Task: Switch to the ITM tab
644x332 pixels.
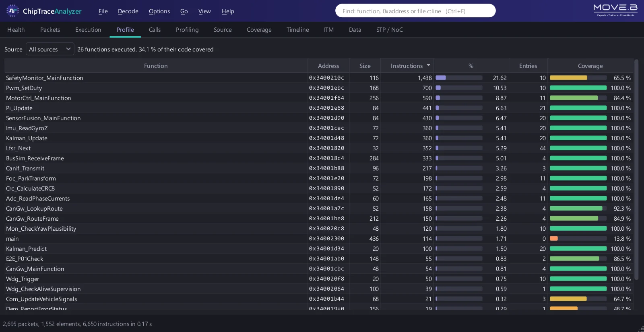Action: [x=329, y=30]
